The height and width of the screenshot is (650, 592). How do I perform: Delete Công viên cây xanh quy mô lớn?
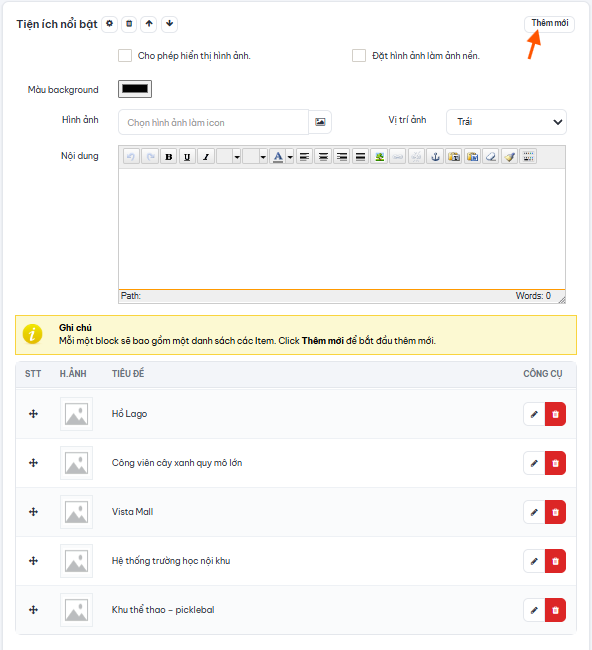[x=556, y=463]
